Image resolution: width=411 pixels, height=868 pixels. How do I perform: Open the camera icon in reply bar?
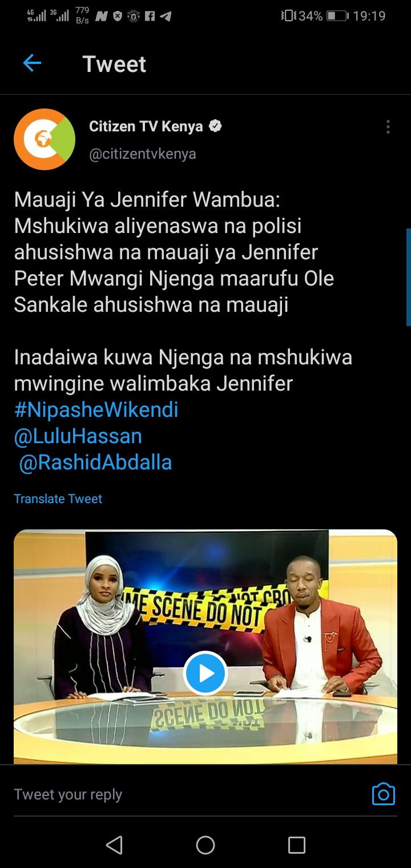tap(384, 794)
